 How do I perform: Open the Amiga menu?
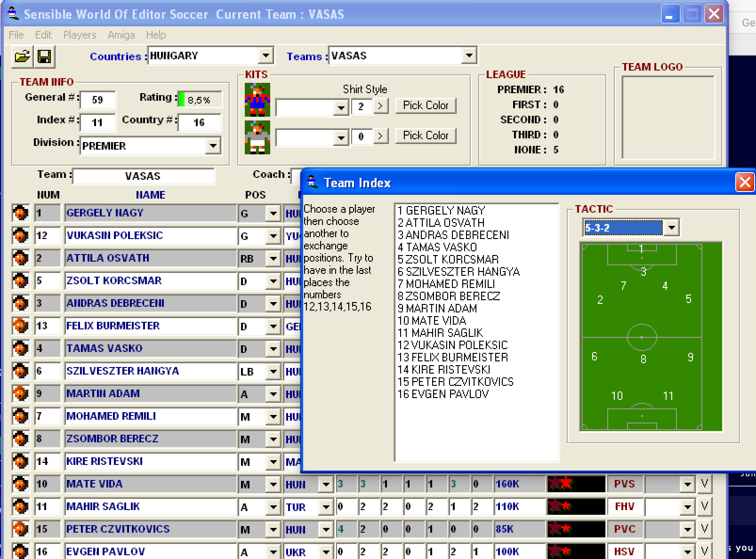[121, 35]
